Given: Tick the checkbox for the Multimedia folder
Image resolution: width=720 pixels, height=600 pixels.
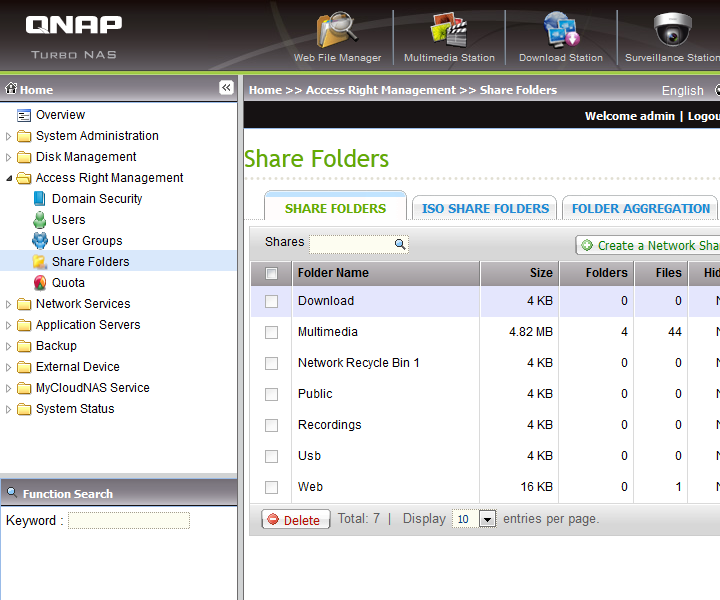Looking at the screenshot, I should [x=271, y=332].
